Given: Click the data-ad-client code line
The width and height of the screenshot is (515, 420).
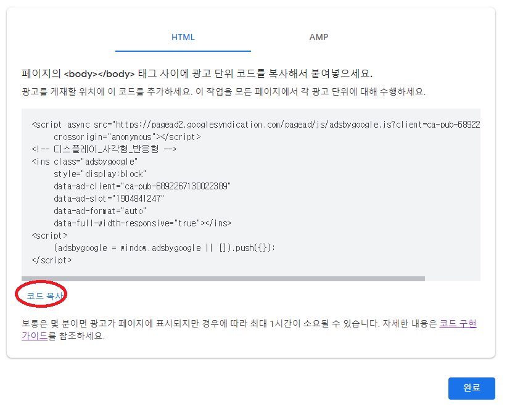Looking at the screenshot, I should (x=142, y=186).
